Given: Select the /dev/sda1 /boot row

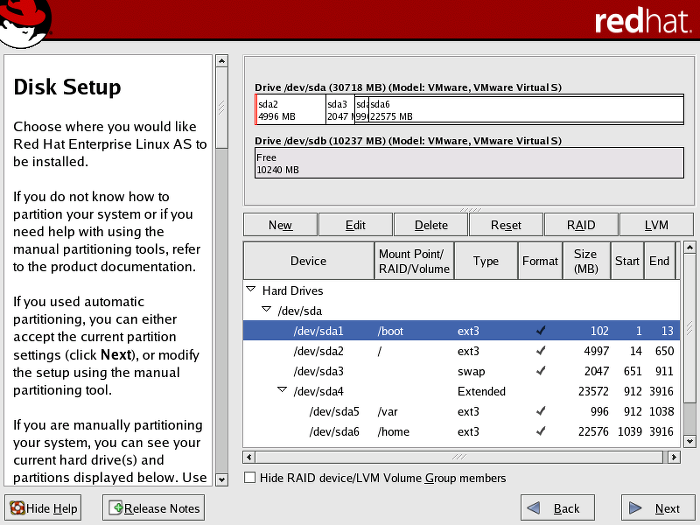Looking at the screenshot, I should click(462, 331).
